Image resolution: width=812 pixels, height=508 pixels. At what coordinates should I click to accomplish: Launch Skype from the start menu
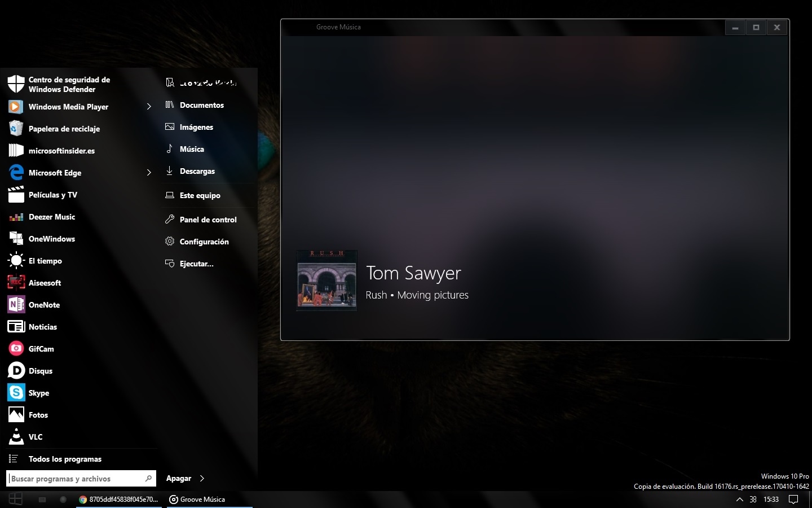16,393
